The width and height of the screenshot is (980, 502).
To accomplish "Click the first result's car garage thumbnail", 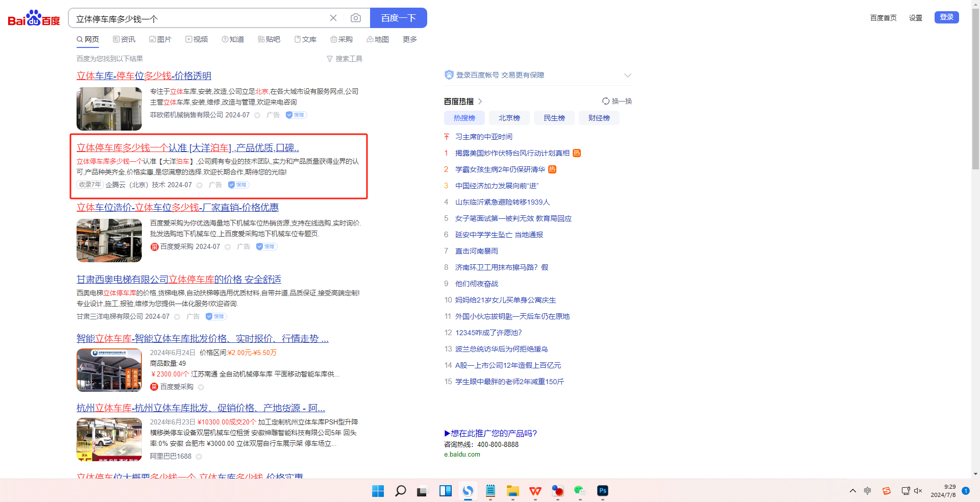I will tap(109, 109).
